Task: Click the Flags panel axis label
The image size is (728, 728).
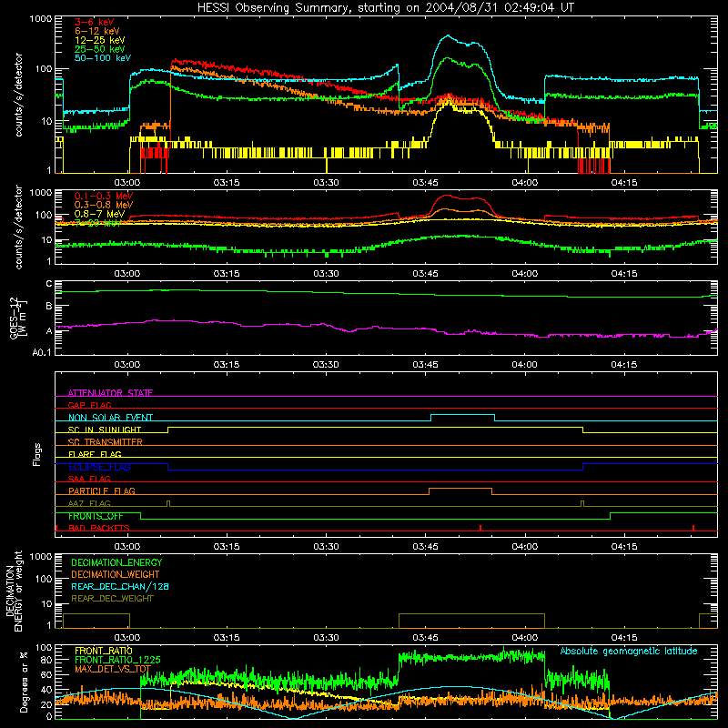Action: point(36,454)
